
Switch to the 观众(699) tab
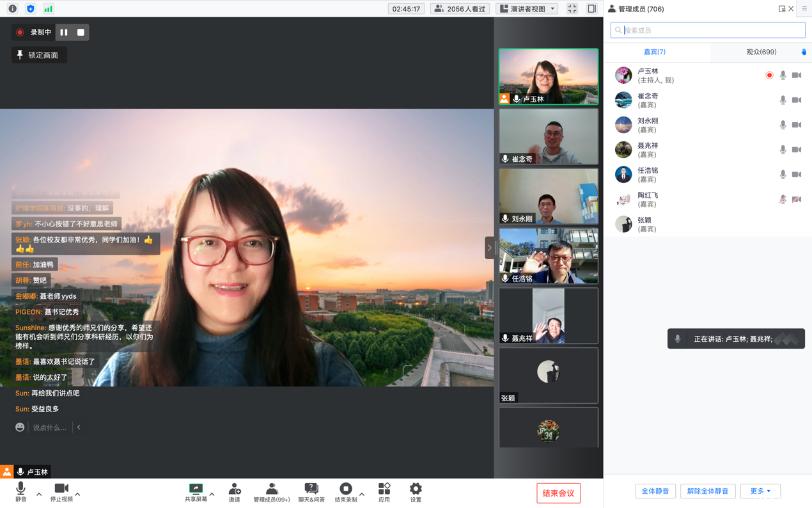[761, 52]
